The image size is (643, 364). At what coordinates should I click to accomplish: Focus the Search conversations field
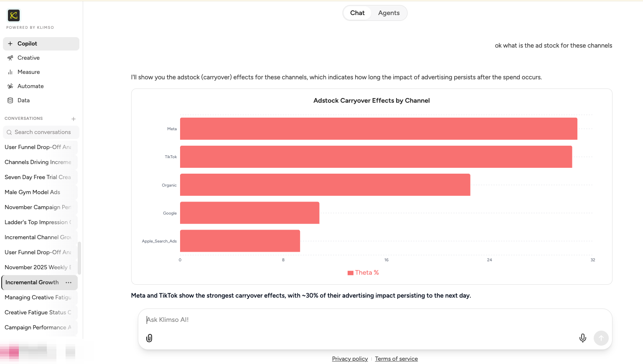(41, 132)
